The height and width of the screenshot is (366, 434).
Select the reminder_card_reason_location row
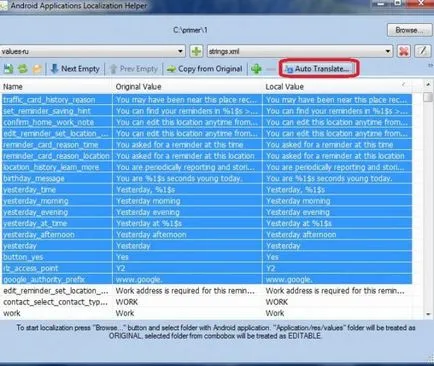[207, 156]
